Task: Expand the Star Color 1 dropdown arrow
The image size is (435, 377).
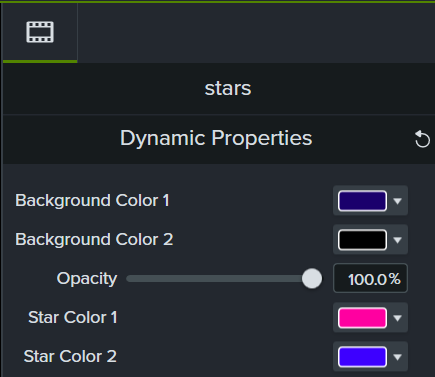Action: point(397,318)
